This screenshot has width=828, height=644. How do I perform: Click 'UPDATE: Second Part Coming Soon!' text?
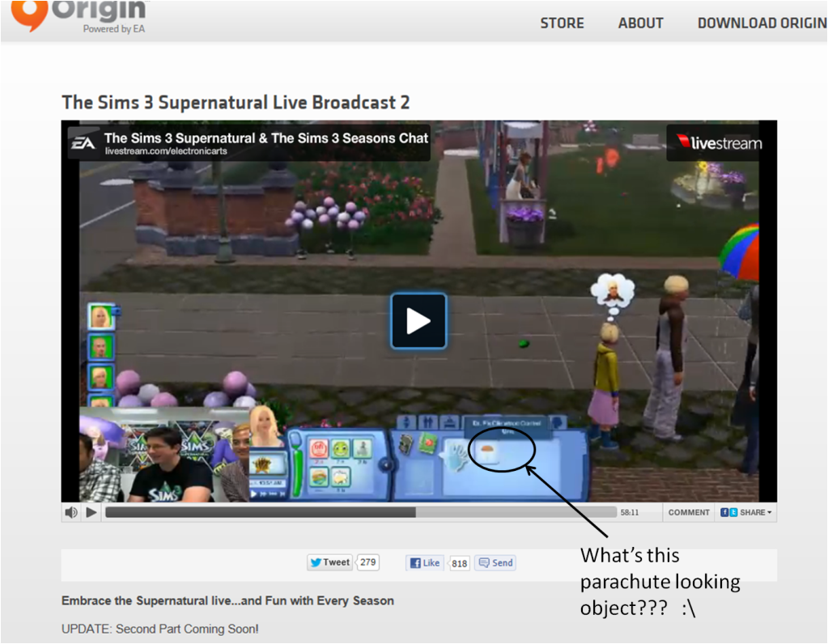click(160, 629)
